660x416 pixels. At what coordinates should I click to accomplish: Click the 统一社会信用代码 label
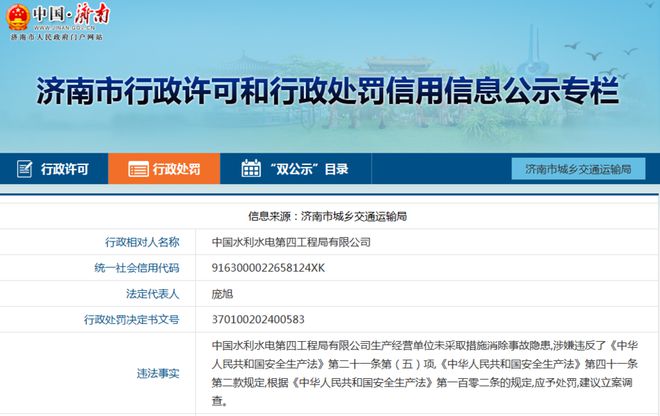pyautogui.click(x=137, y=268)
